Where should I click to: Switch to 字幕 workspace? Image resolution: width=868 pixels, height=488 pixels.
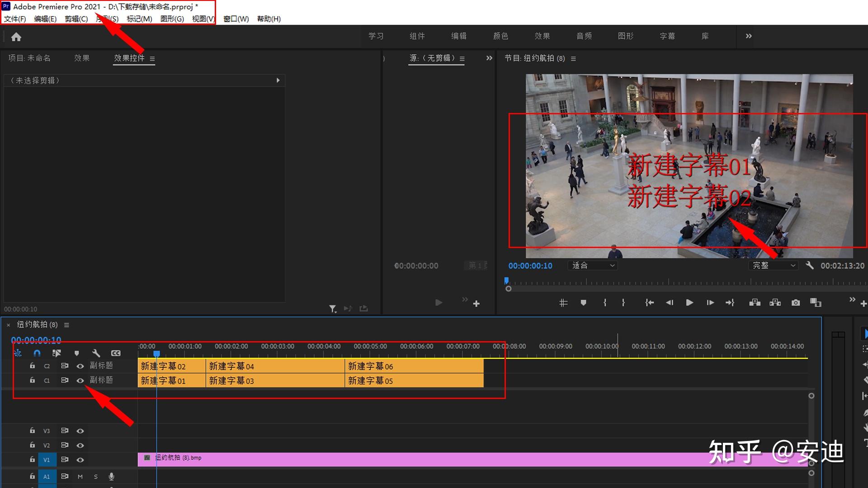pyautogui.click(x=667, y=36)
